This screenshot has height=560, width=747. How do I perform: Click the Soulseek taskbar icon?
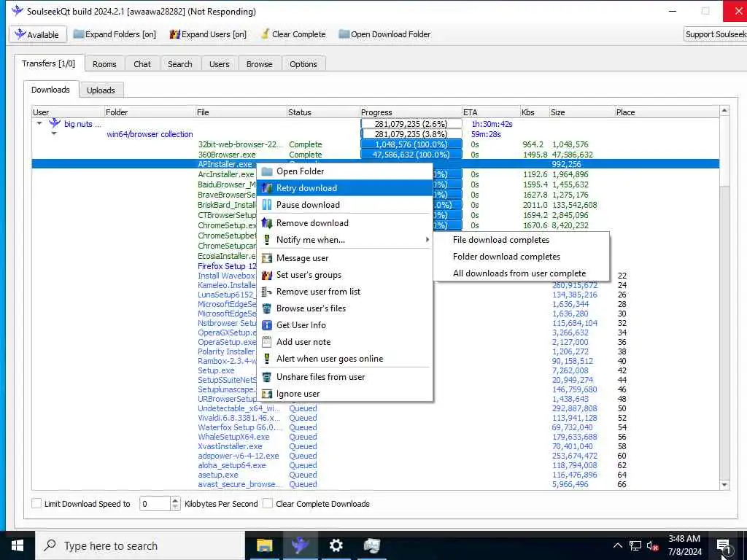tap(300, 545)
